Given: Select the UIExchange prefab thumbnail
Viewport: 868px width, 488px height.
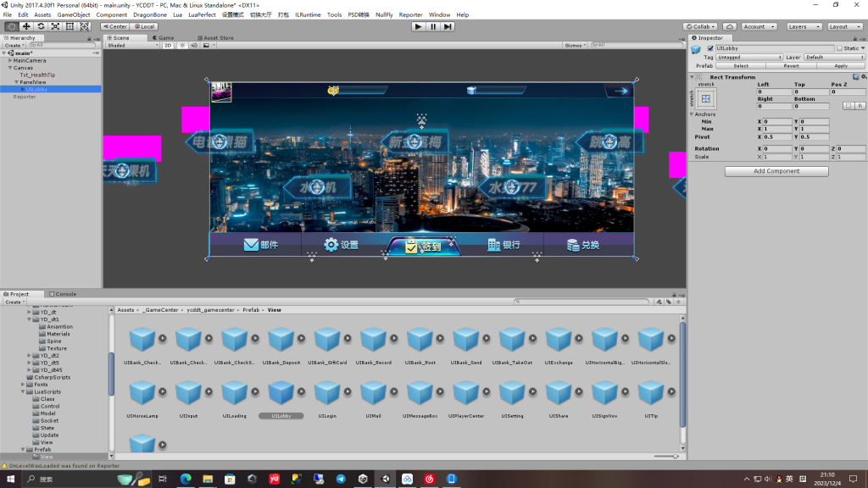Looking at the screenshot, I should click(559, 339).
